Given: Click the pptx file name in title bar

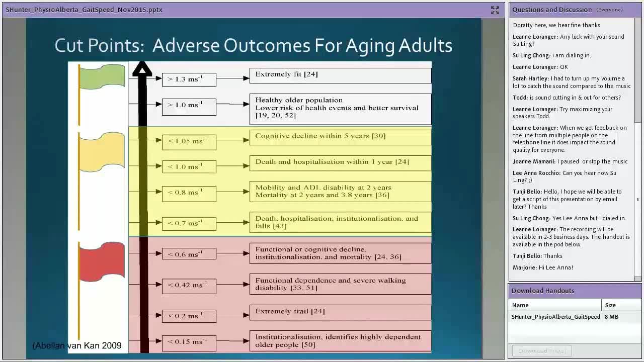Looking at the screenshot, I should [x=84, y=10].
